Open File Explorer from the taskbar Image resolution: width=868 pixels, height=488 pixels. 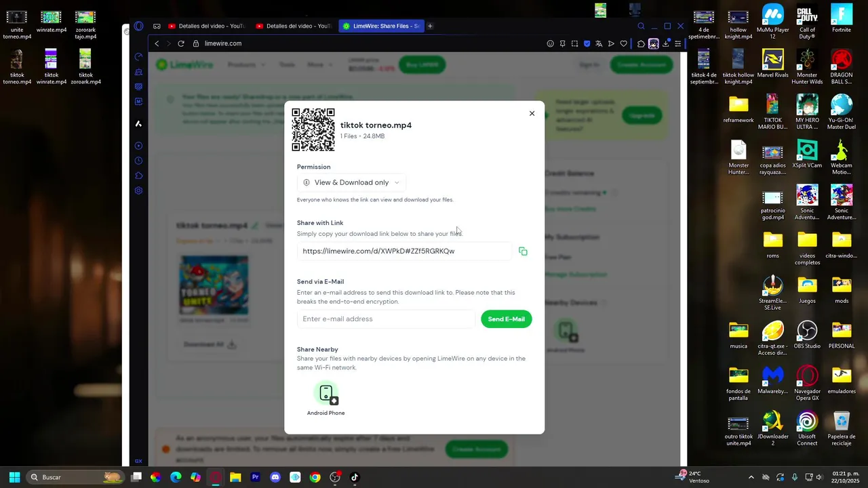pos(235,477)
